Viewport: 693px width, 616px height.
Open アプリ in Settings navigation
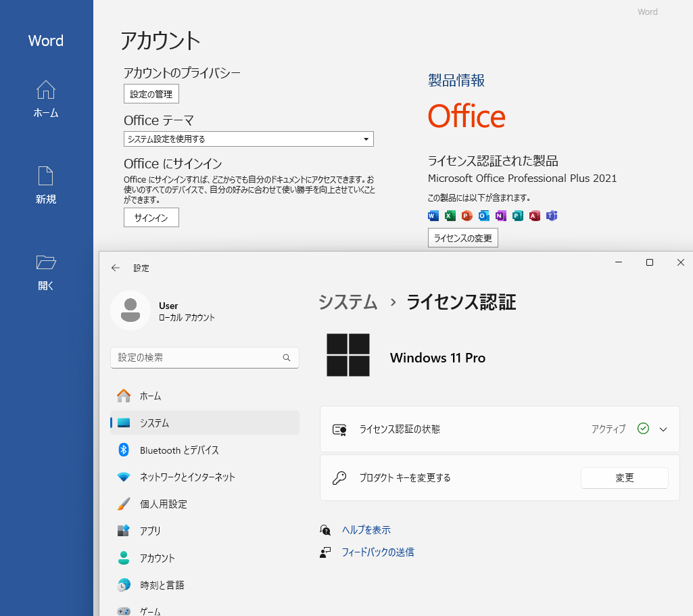(x=205, y=531)
